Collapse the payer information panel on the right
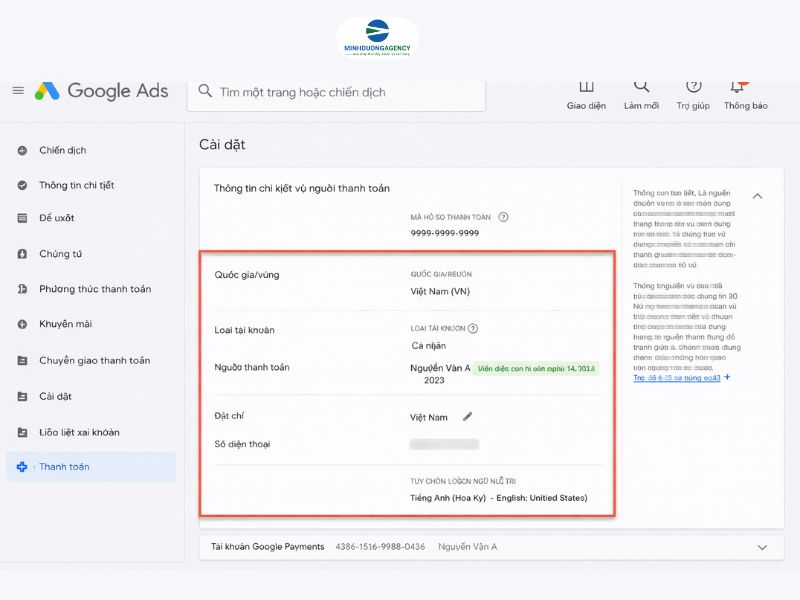Screen dimensions: 800x600 pos(757,197)
